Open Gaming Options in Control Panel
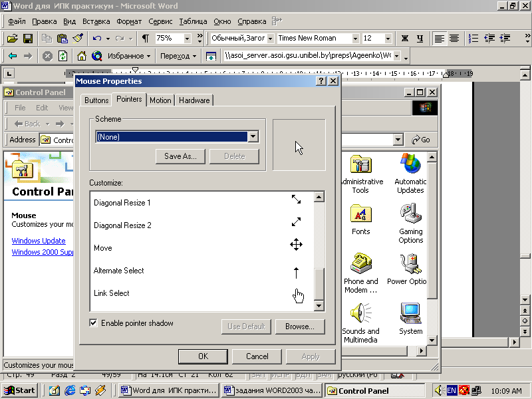This screenshot has width=532, height=399. pos(410,223)
